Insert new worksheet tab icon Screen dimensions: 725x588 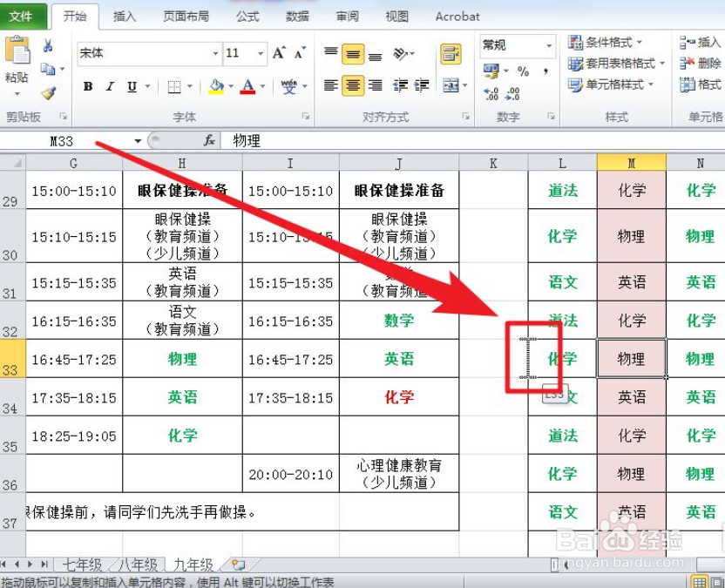(239, 564)
